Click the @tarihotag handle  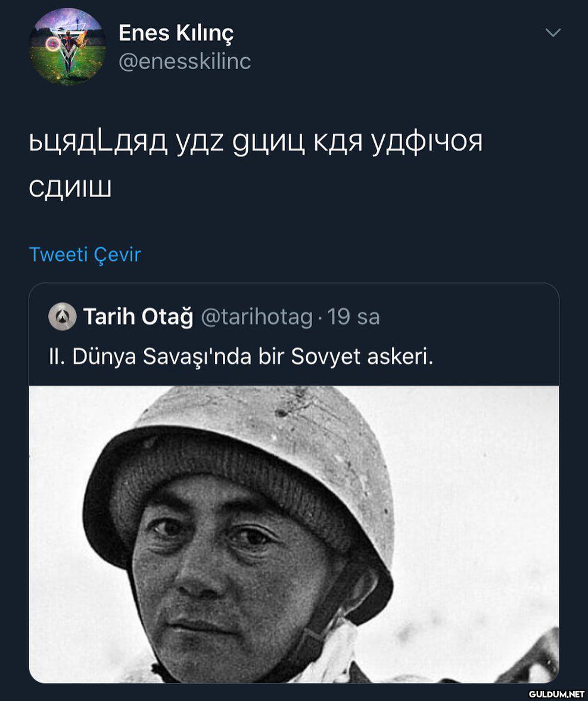coord(257,317)
